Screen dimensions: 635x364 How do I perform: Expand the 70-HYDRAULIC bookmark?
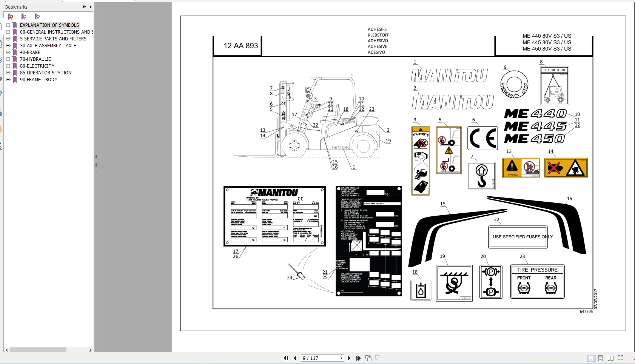8,59
